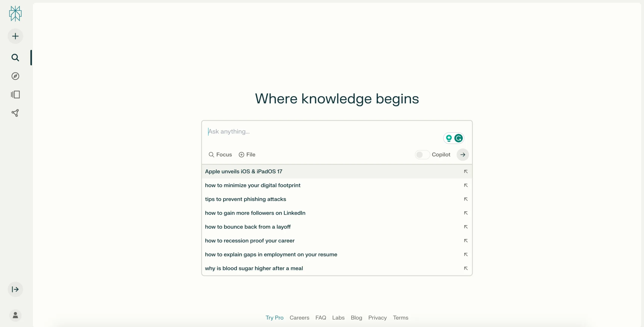Image resolution: width=644 pixels, height=327 pixels.
Task: Expand sidebar with arrow icon
Action: [x=15, y=289]
